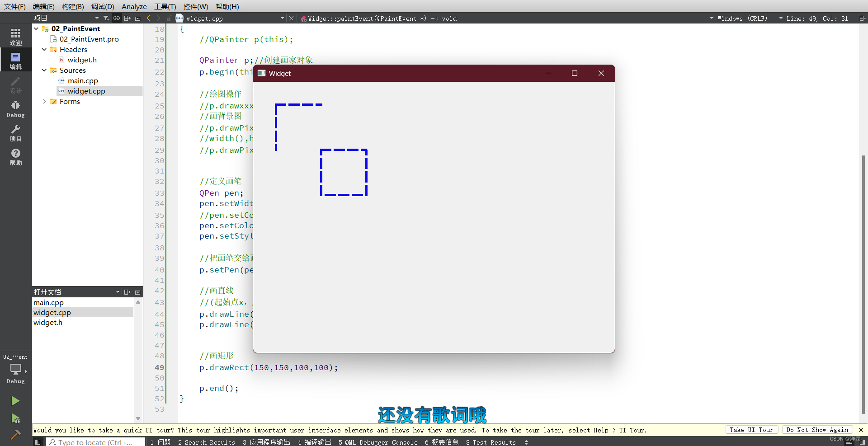The image size is (868, 446).
Task: Click the Line 49, Col 31 indicator
Action: pyautogui.click(x=817, y=18)
